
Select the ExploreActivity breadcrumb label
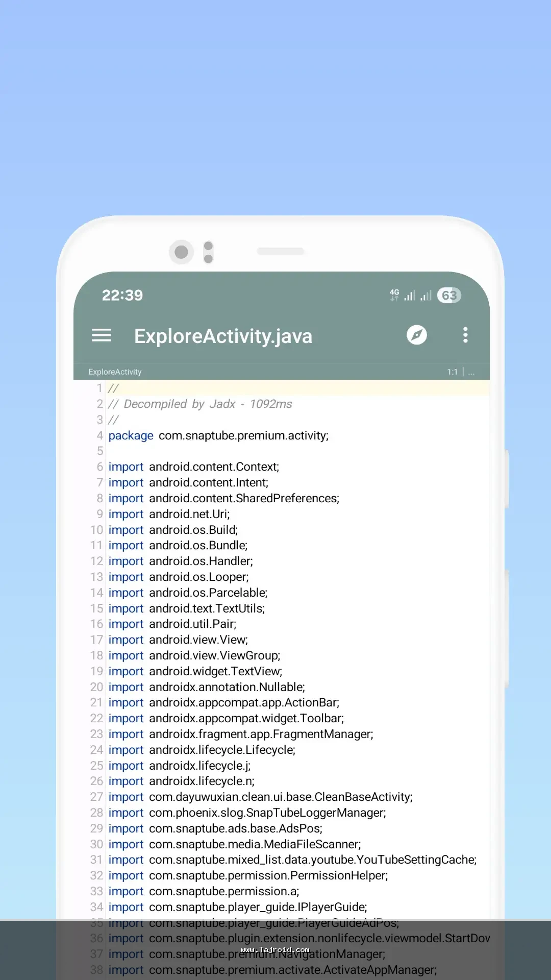[x=115, y=372]
